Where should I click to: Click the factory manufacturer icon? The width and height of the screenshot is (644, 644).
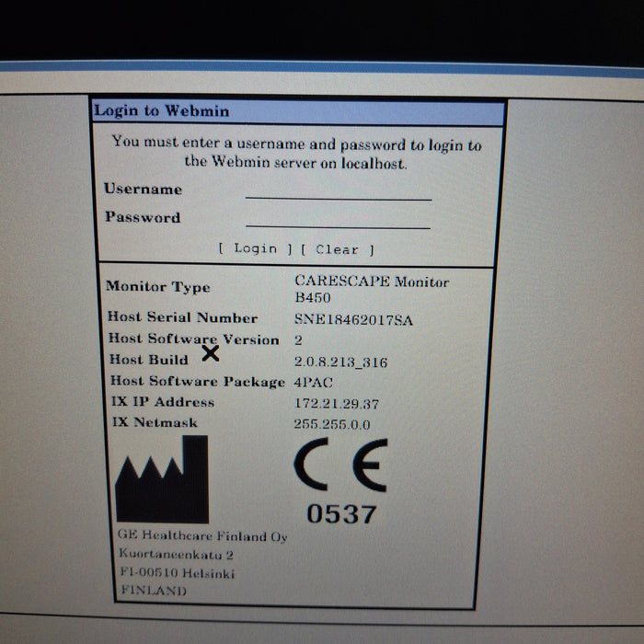click(162, 479)
